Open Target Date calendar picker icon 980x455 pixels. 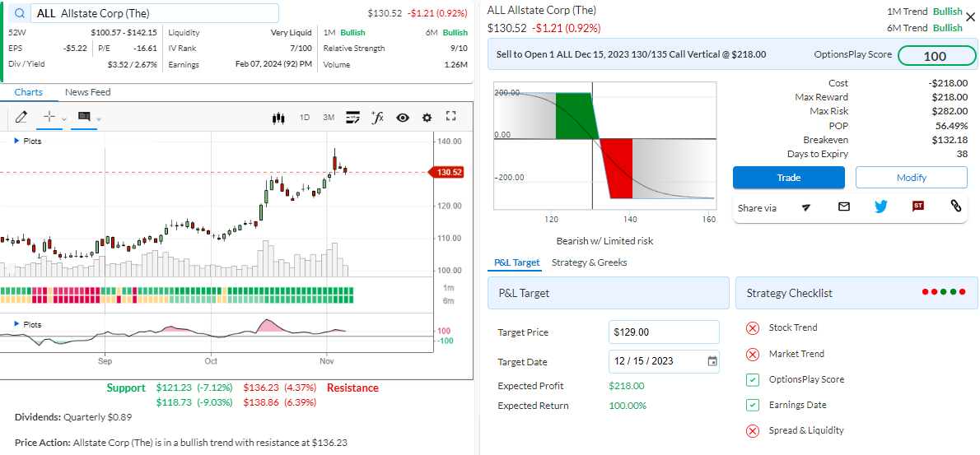pyautogui.click(x=712, y=361)
